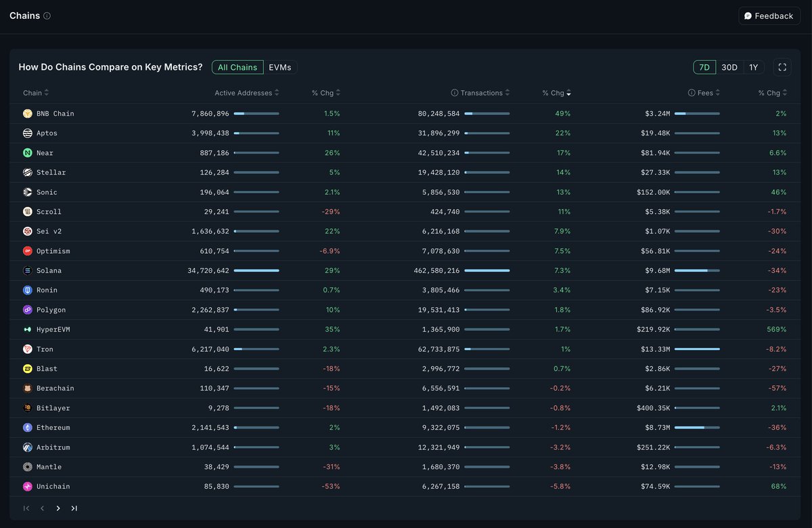Click the info icon beside Transactions header

tap(455, 93)
